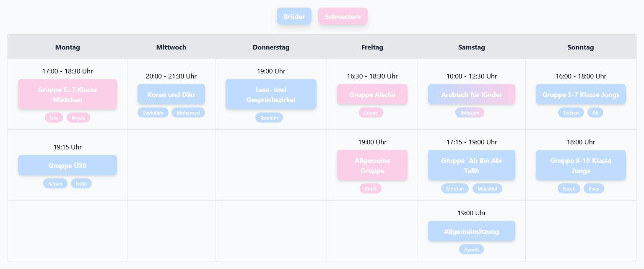
Task: Open Gruppe ʿAlī ibn Abī Tālib
Action: pos(471,165)
